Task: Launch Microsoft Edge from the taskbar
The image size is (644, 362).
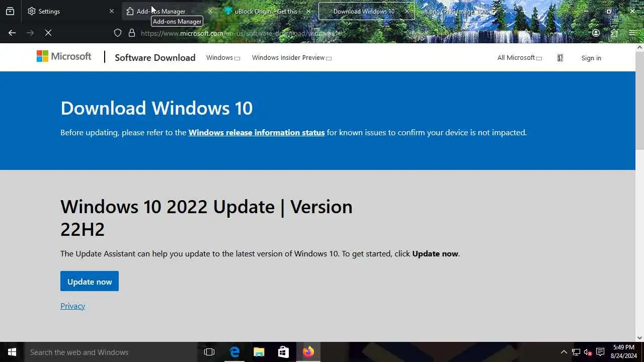Action: [234, 352]
